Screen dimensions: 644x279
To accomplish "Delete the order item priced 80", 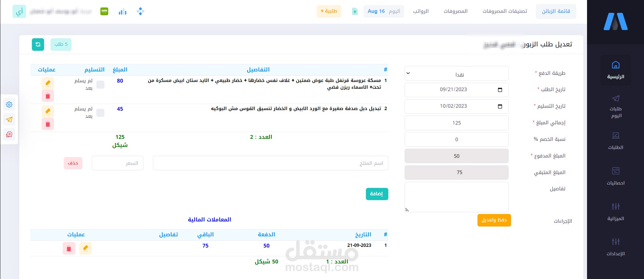I will (x=48, y=96).
